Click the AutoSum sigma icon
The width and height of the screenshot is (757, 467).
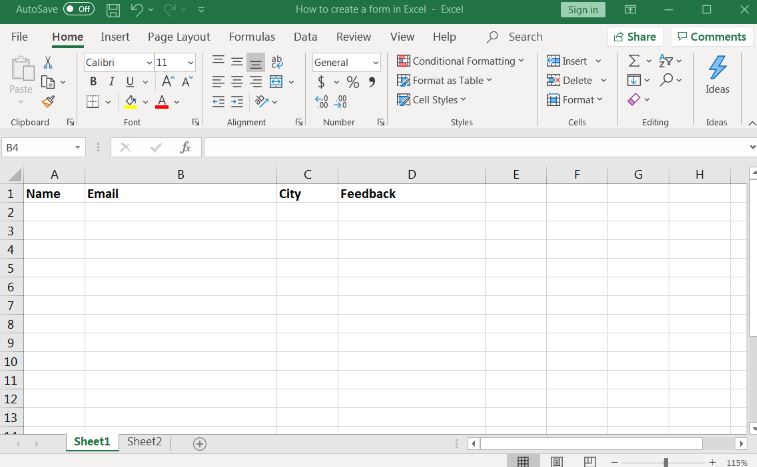[x=634, y=61]
